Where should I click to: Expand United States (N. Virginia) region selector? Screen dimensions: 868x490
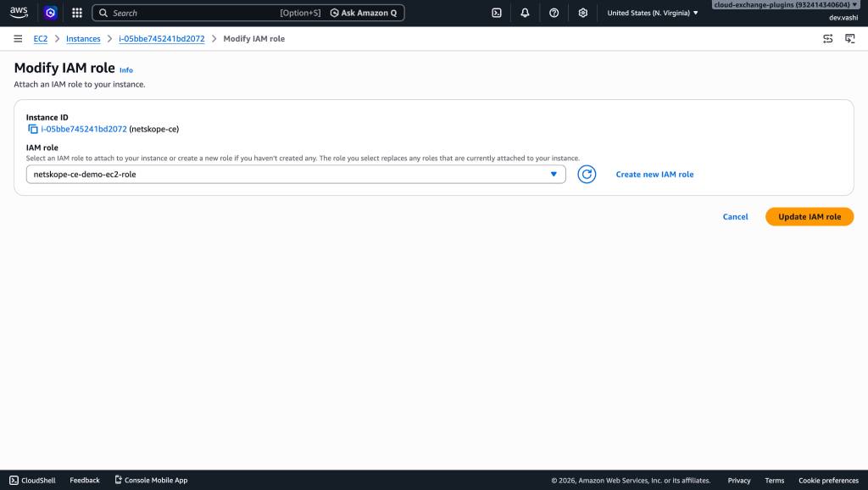pyautogui.click(x=653, y=13)
